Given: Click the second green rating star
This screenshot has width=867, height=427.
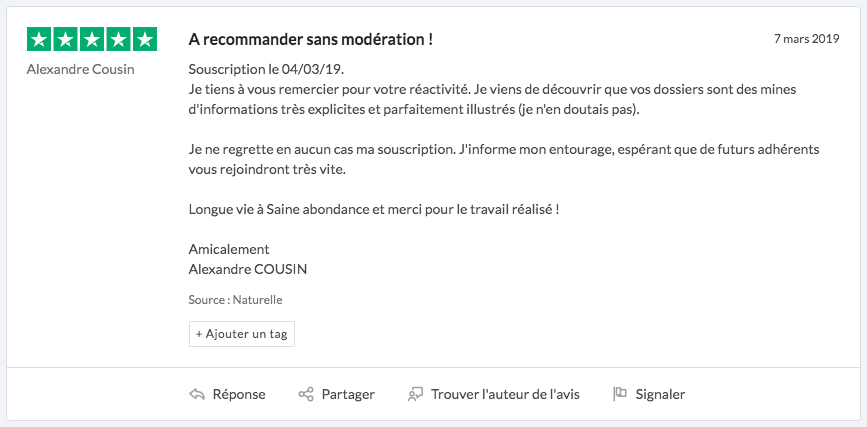Looking at the screenshot, I should pyautogui.click(x=65, y=40).
